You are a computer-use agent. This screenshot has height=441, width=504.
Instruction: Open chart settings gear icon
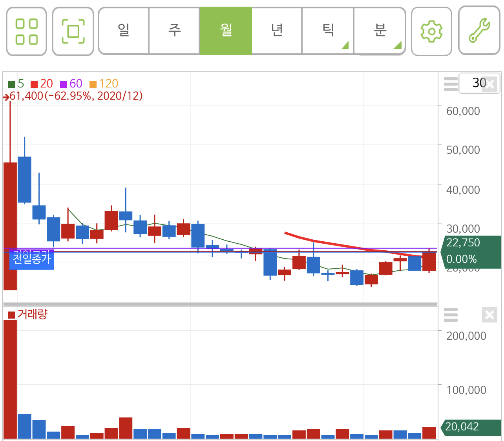[431, 31]
